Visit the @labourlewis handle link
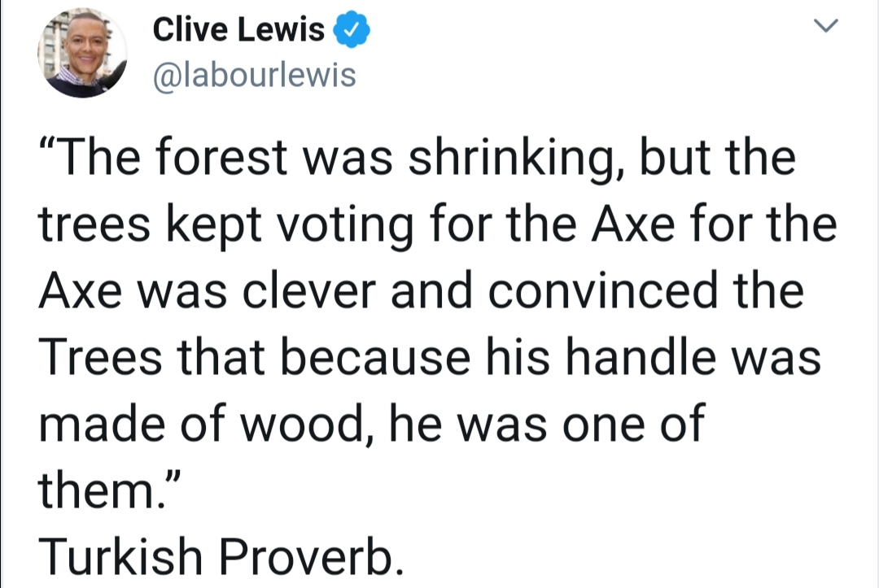The width and height of the screenshot is (879, 588). pyautogui.click(x=255, y=75)
